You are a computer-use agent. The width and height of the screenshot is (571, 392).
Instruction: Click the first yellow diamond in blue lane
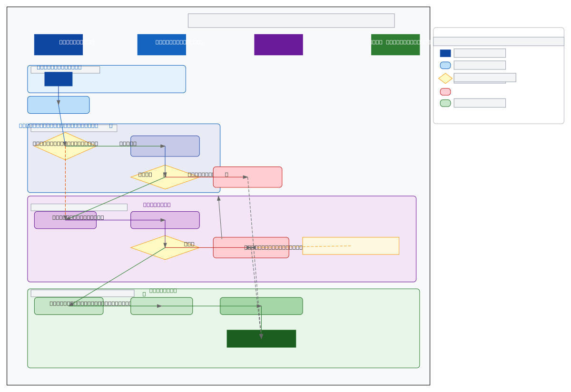65,146
